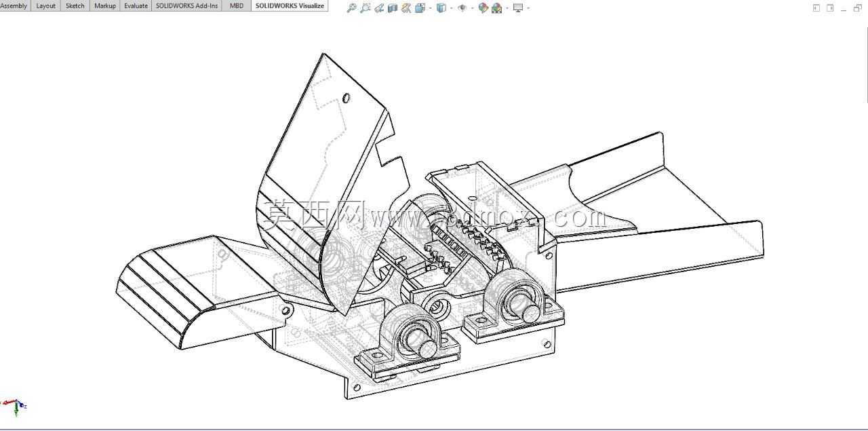Expand the View Settings dropdown arrow

click(x=528, y=8)
